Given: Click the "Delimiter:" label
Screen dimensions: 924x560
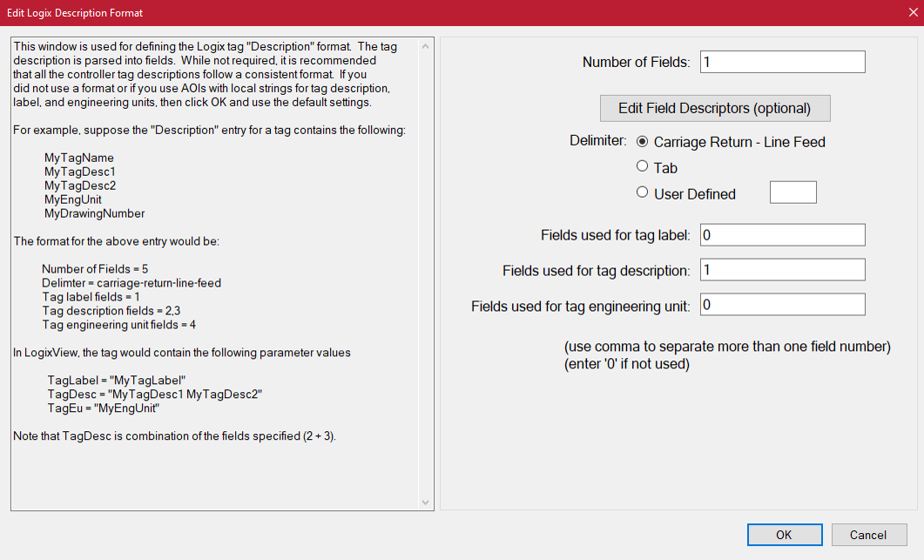Looking at the screenshot, I should [x=598, y=141].
